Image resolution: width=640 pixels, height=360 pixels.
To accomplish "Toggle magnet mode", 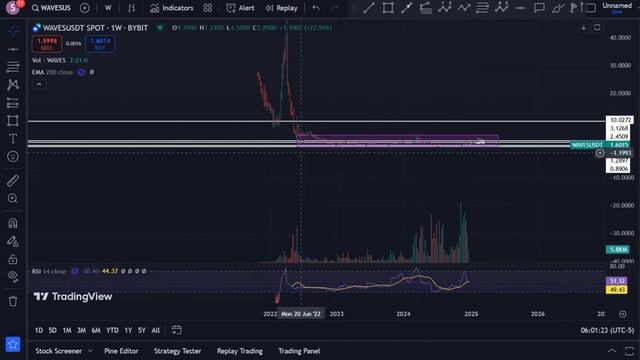I will 13,223.
